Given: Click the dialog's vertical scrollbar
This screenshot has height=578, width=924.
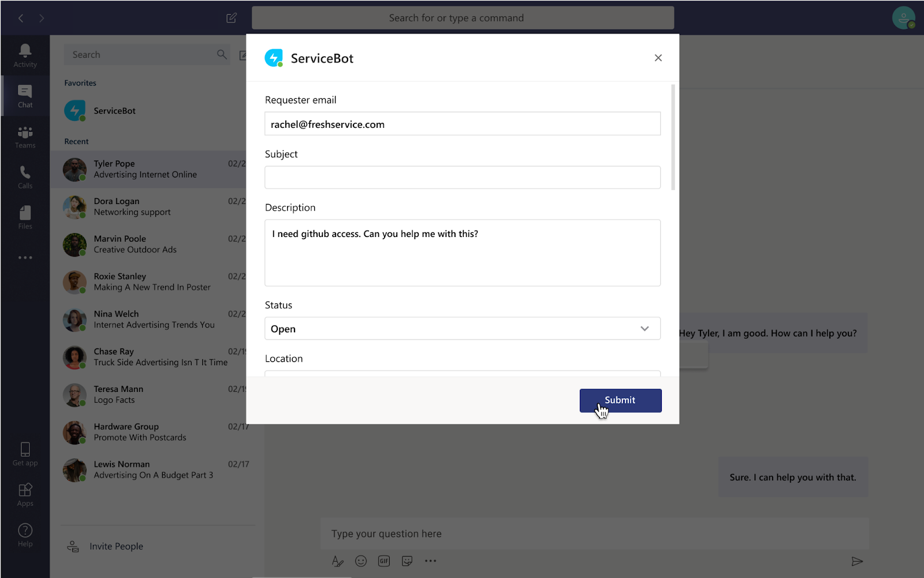Looking at the screenshot, I should tap(673, 138).
